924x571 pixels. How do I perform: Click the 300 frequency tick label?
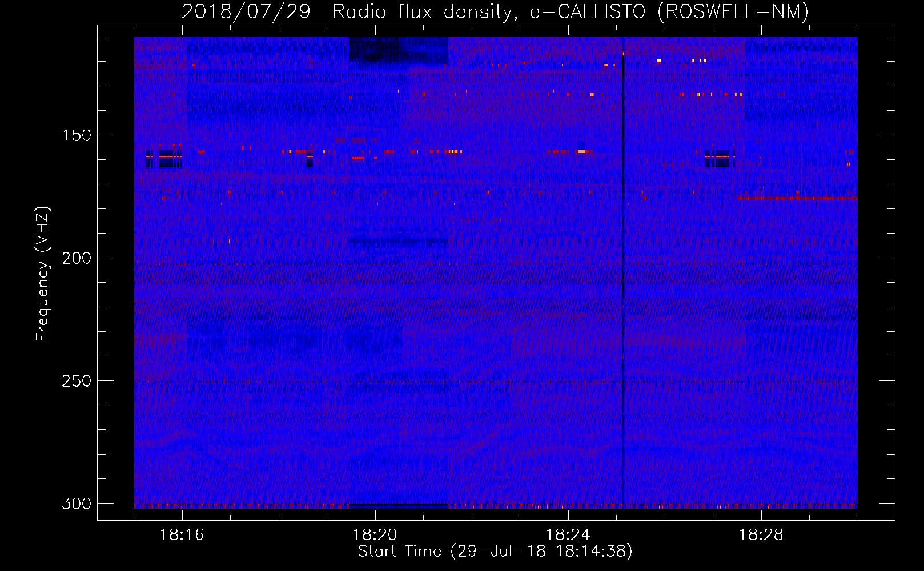click(77, 504)
